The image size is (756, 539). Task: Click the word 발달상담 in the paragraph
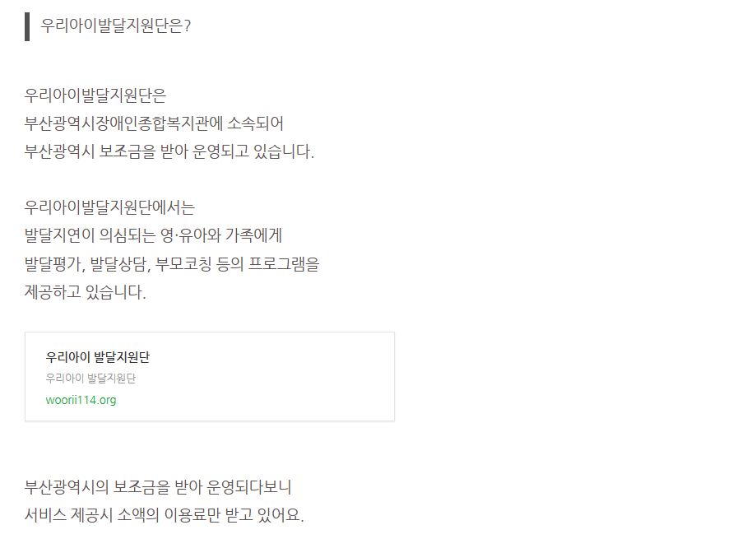[119, 264]
